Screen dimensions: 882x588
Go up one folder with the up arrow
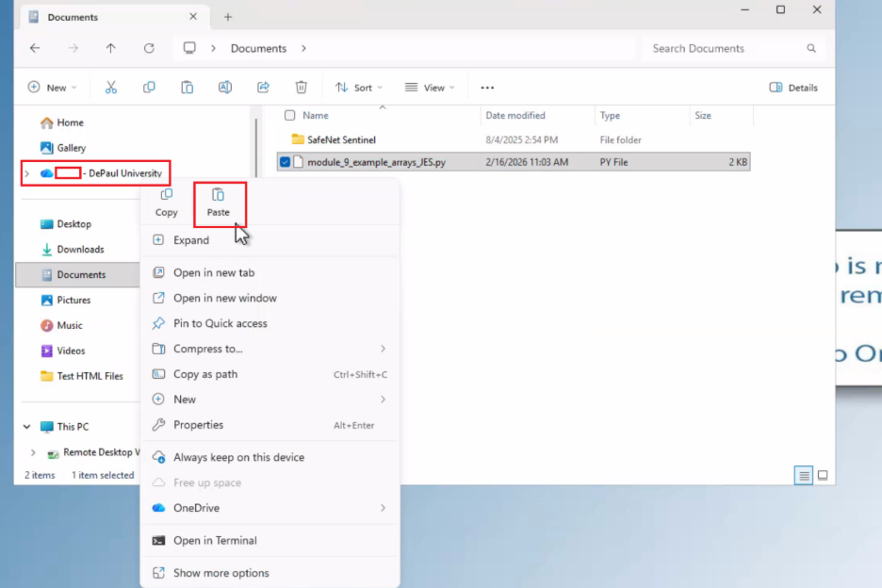(111, 48)
